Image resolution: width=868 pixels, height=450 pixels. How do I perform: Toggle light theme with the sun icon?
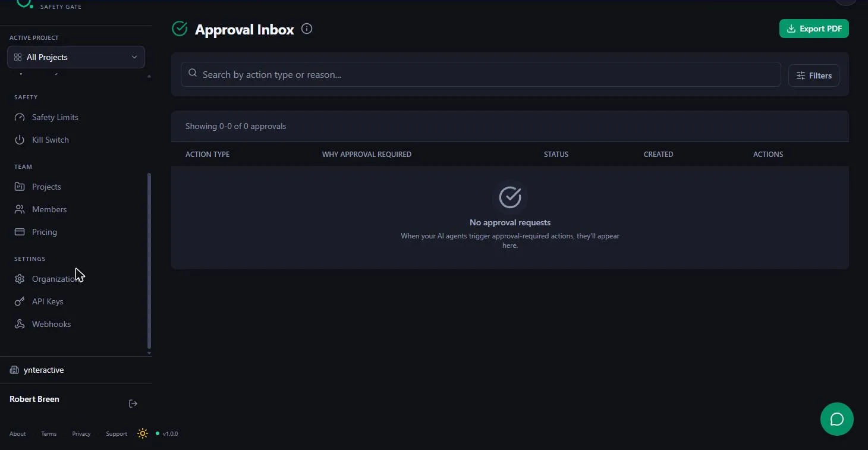(143, 433)
